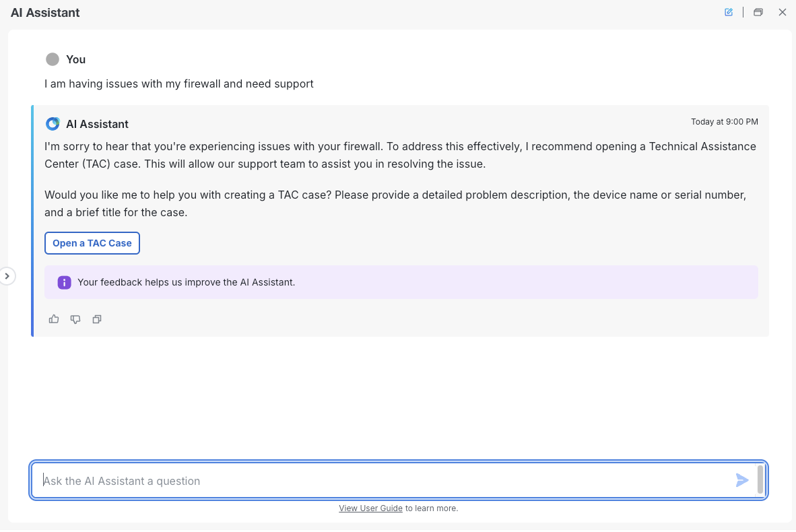Click the purple info icon in feedback banner
Viewport: 796px width, 532px height.
click(x=64, y=282)
